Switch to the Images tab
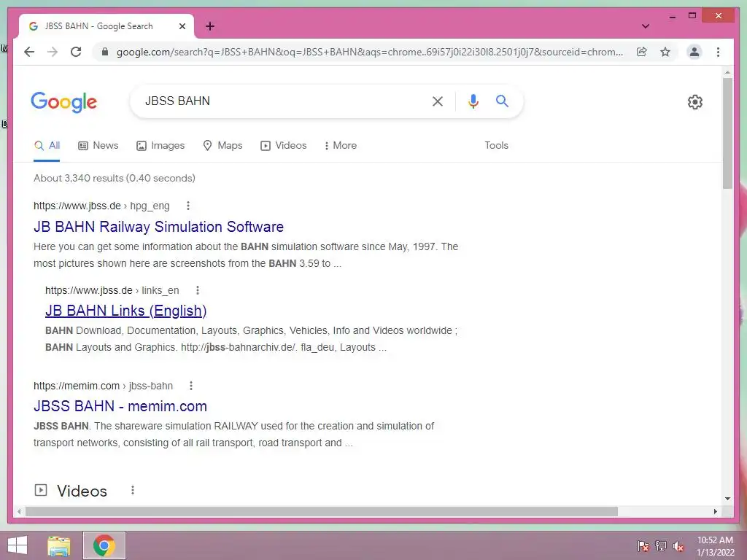 click(x=160, y=146)
